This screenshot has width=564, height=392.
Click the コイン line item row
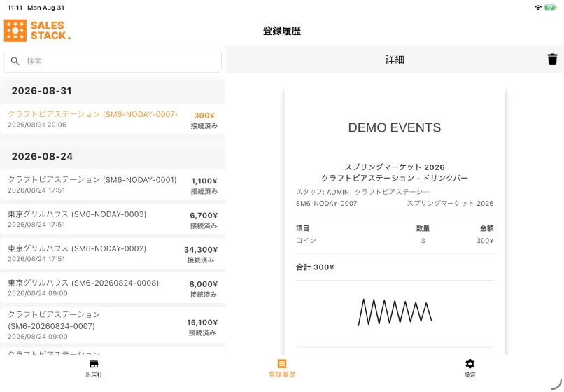(x=395, y=241)
